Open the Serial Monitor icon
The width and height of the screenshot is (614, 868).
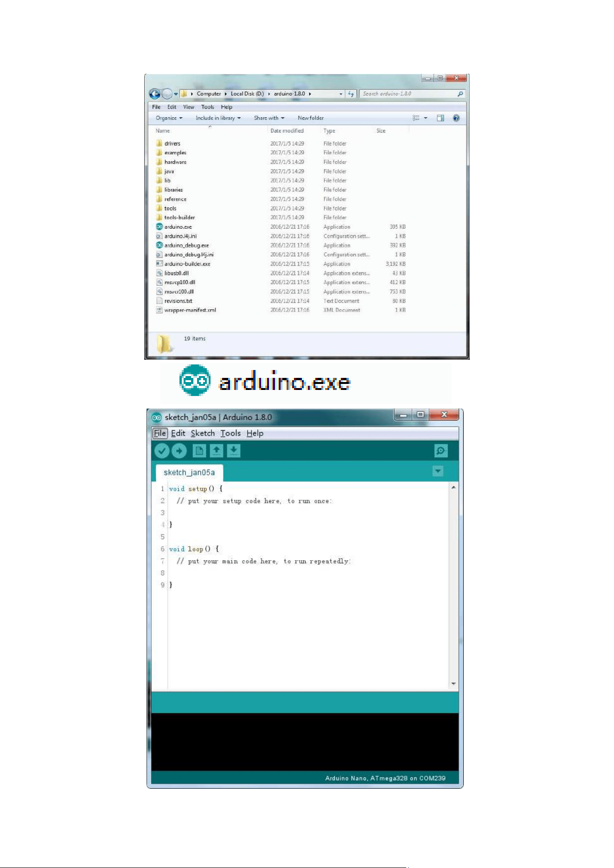[x=441, y=451]
